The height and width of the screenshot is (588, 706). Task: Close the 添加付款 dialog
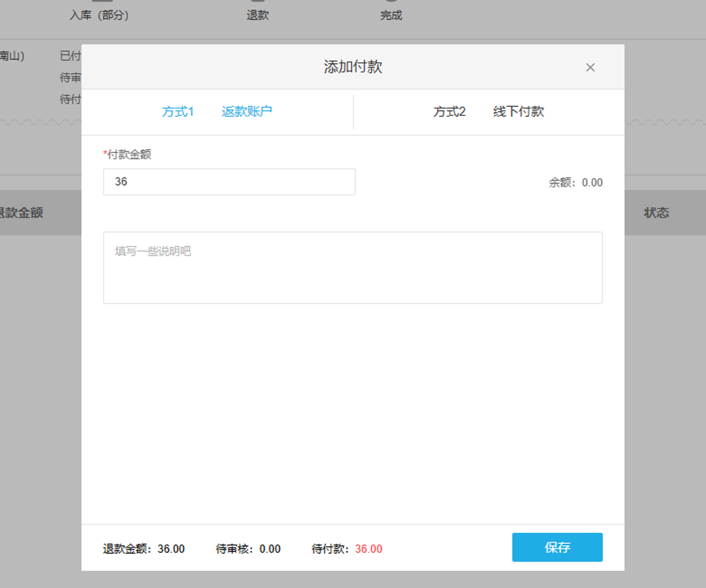[x=590, y=68]
